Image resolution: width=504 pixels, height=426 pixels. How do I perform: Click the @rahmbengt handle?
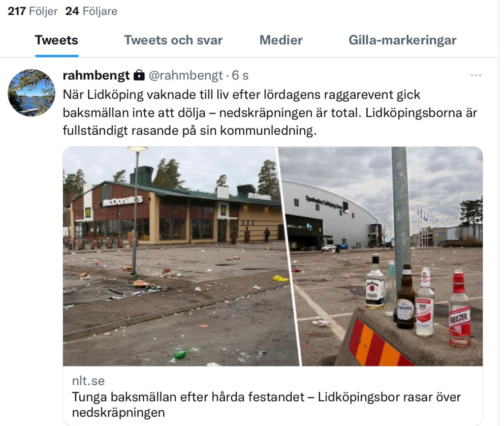186,75
